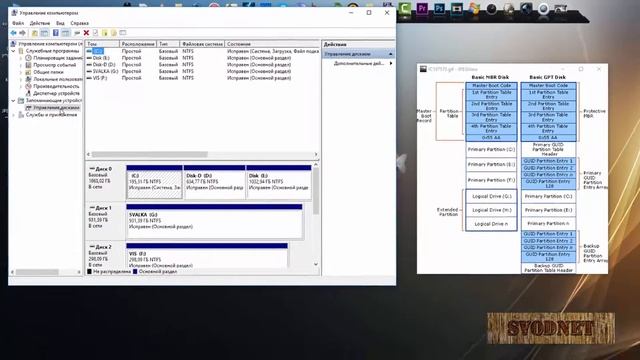
Task: Sort by the Состояние column header
Action: tap(272, 44)
